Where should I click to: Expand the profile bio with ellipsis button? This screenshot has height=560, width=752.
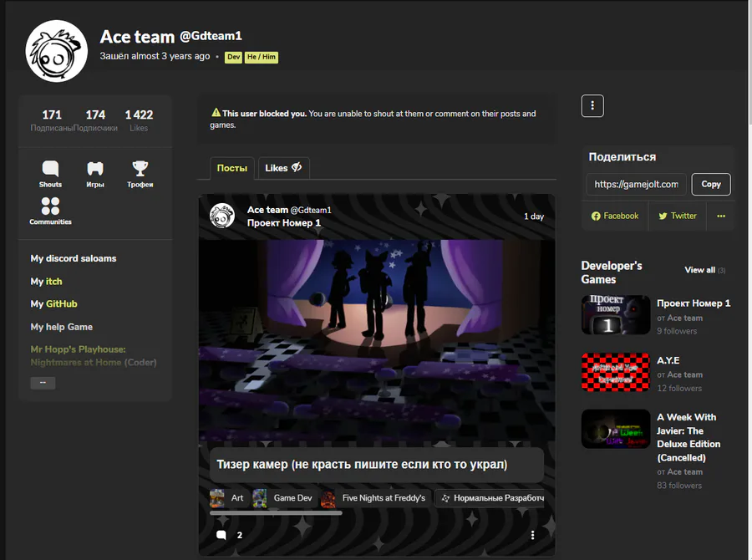point(43,383)
